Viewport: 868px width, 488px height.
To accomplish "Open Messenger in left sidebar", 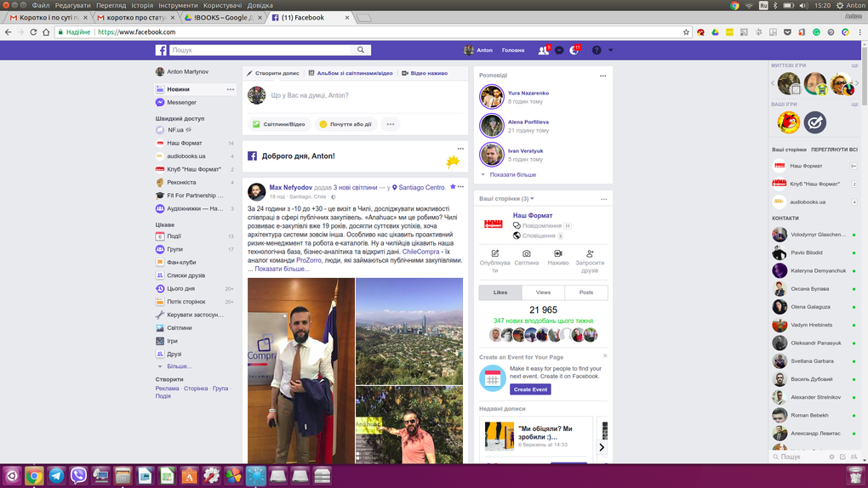I will click(x=181, y=102).
